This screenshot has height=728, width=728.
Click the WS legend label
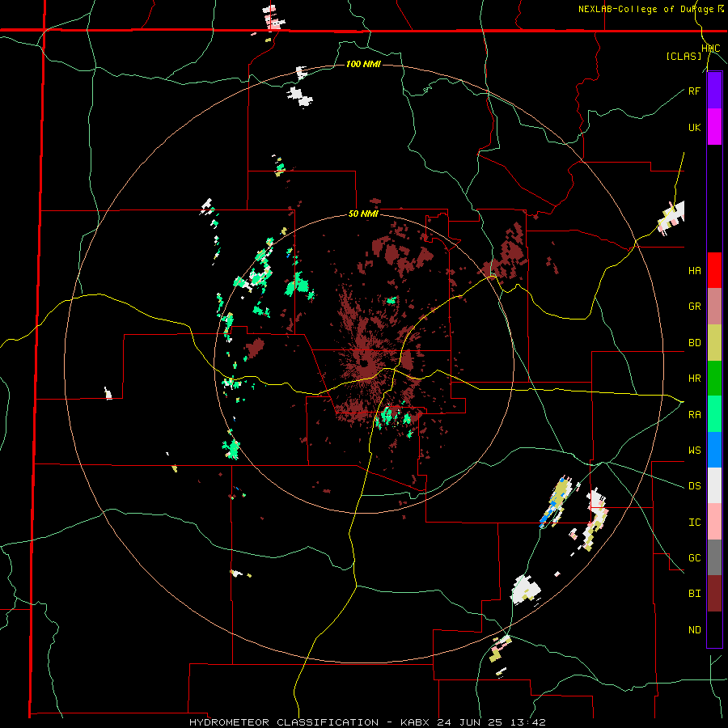[694, 450]
